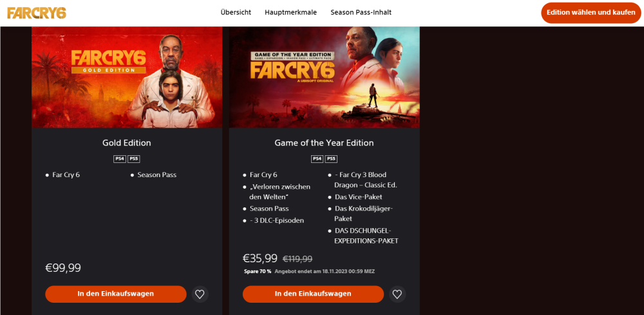Click the Gold Edition title
The width and height of the screenshot is (644, 315).
(127, 143)
